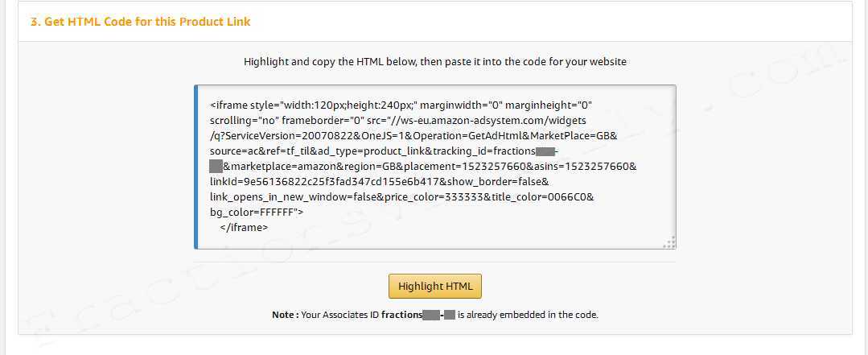Click the MarketPlace=GB parameter text
The height and width of the screenshot is (355, 868).
click(x=569, y=136)
